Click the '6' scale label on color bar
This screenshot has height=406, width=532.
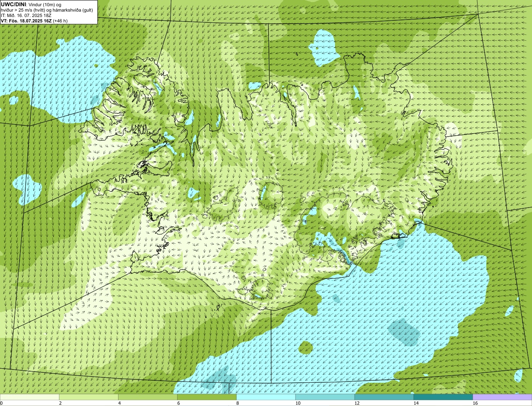point(179,403)
